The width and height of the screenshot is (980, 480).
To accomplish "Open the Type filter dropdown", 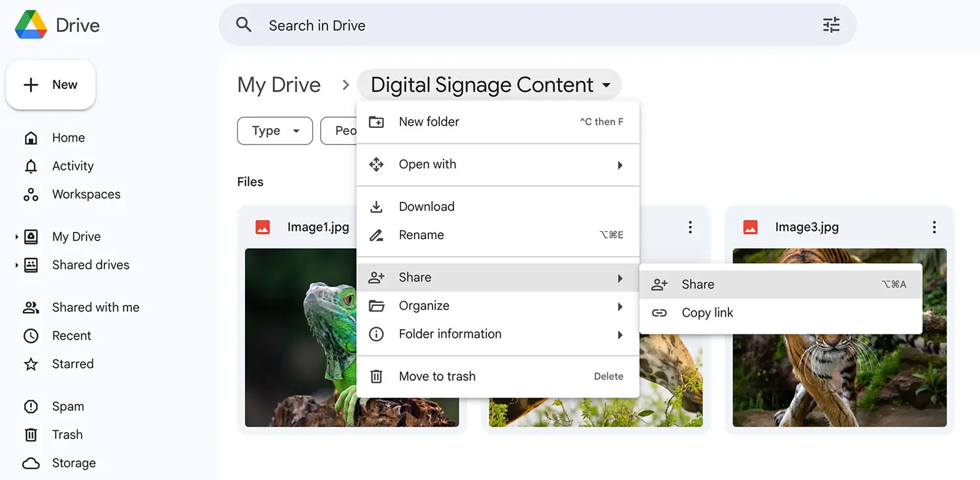I will (275, 131).
